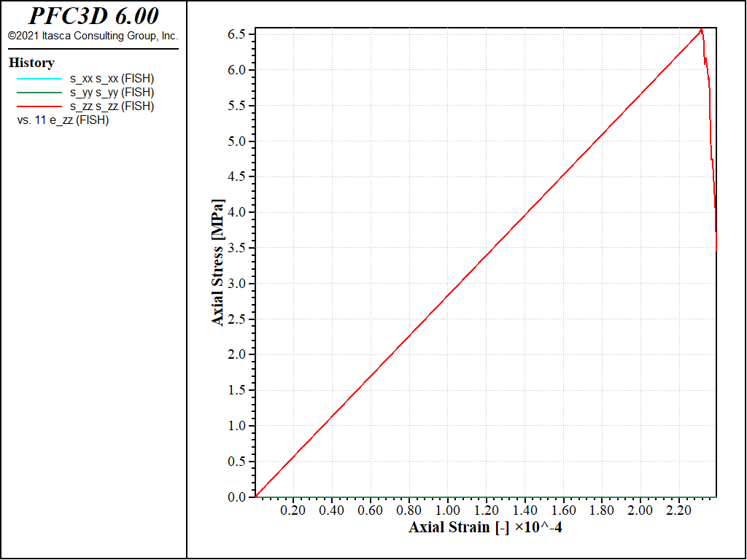
Task: Click the PFC3D 6.00 title text
Action: (93, 16)
